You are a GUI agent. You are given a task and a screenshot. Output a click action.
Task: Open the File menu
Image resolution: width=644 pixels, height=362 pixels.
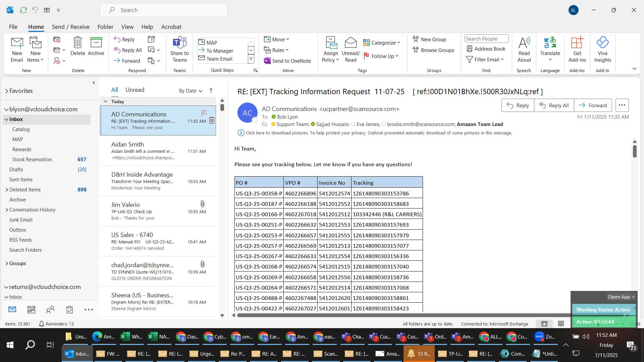13,27
